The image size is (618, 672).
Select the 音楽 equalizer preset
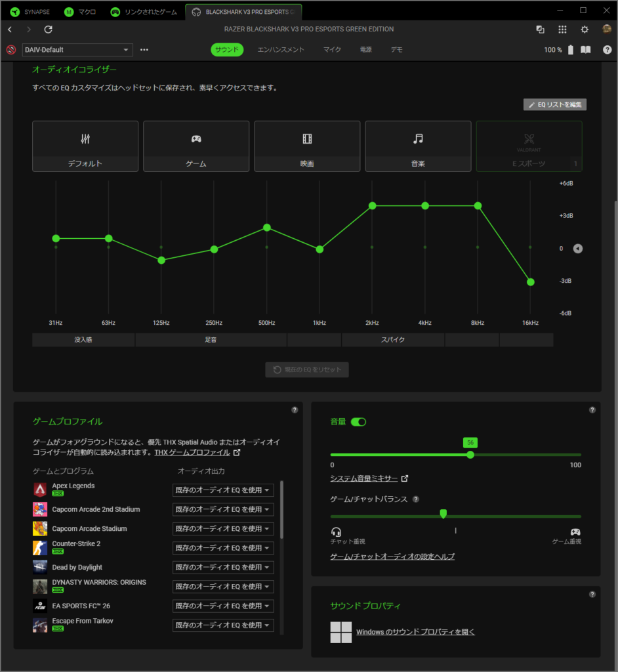pos(418,146)
